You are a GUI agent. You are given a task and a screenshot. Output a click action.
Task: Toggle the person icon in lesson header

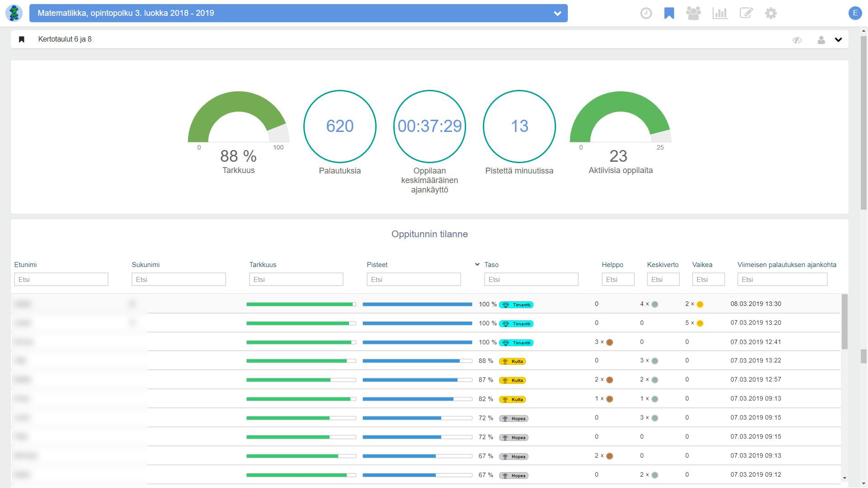click(x=821, y=40)
